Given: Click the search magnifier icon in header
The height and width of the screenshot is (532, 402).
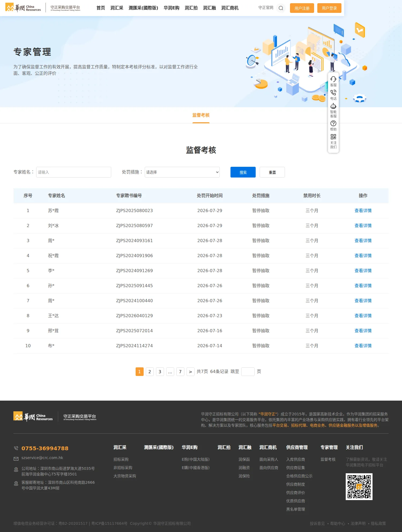Looking at the screenshot, I should tap(281, 8).
